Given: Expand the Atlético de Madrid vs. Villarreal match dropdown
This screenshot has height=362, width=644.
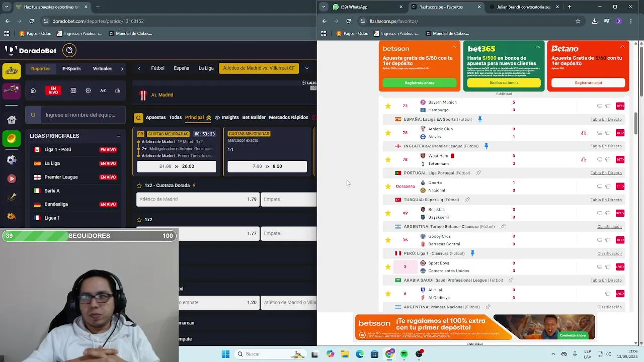Looking at the screenshot, I should coord(306,68).
